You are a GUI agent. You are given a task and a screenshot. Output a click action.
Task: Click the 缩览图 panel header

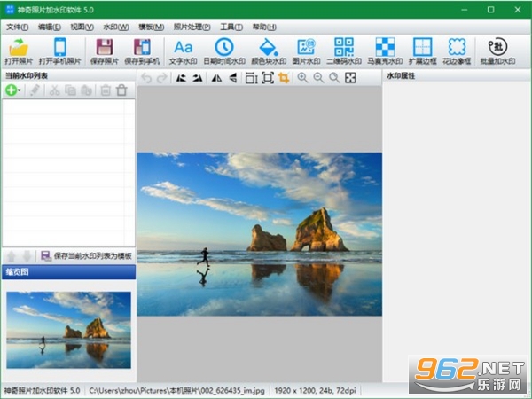(68, 272)
